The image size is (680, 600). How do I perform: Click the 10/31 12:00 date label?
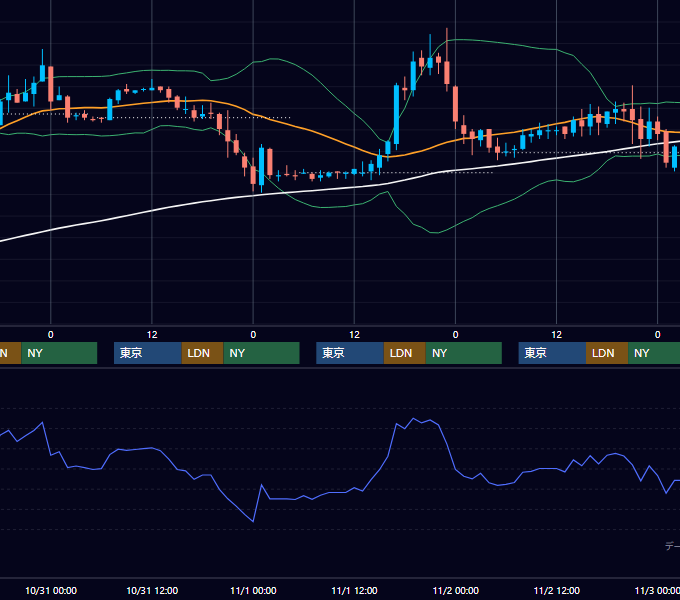click(x=152, y=590)
